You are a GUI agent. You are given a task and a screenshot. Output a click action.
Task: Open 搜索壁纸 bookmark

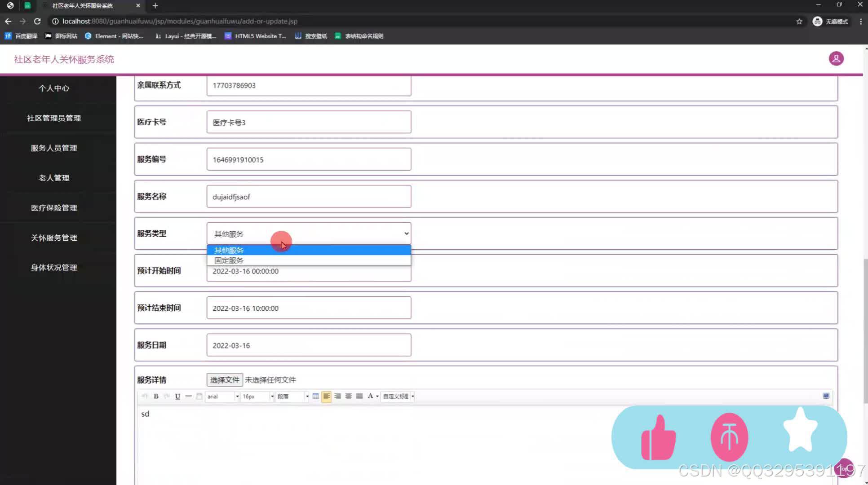point(311,36)
